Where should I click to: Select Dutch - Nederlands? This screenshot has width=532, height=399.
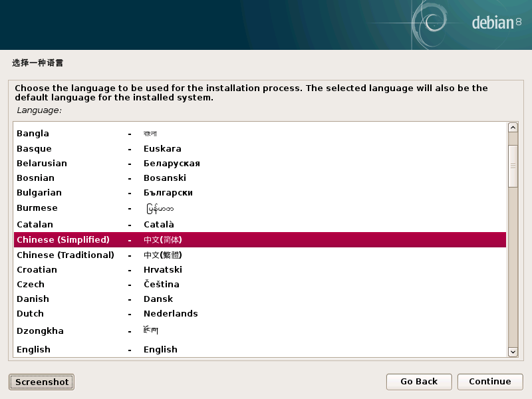coord(260,313)
